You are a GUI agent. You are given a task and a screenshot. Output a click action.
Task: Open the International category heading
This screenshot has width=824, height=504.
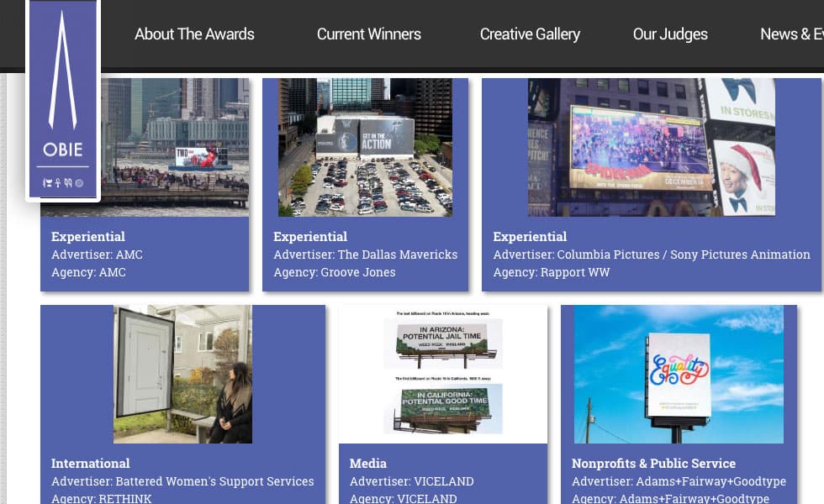coord(91,464)
